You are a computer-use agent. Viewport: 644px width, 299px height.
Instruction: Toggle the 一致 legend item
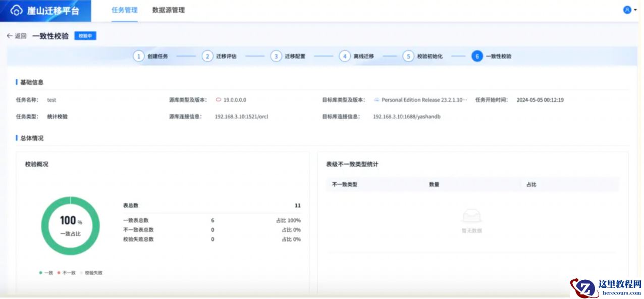[46, 273]
